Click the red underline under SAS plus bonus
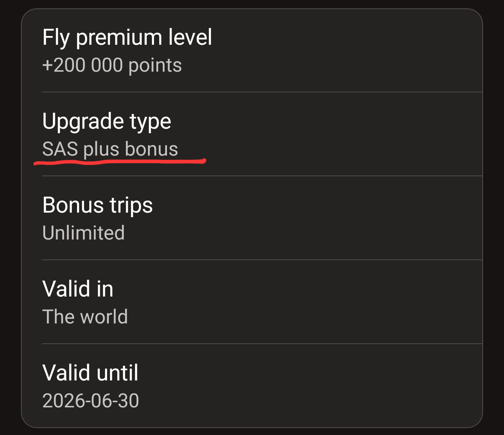504x435 pixels. [120, 162]
